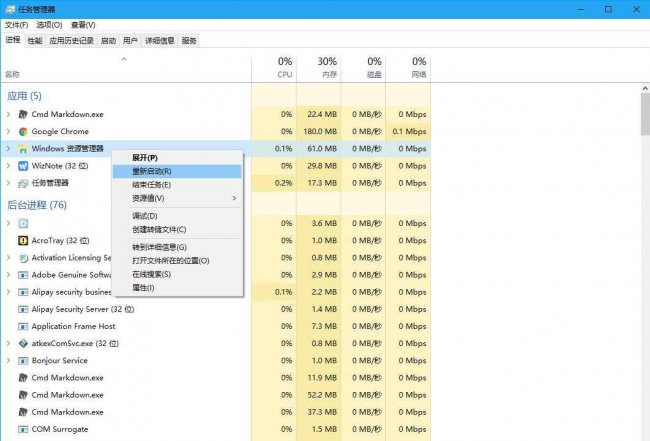Expand the atkexComSvc.exe row

pos(8,344)
